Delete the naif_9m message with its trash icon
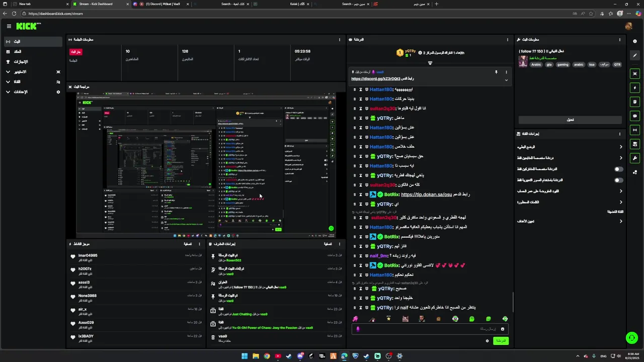 [354, 256]
